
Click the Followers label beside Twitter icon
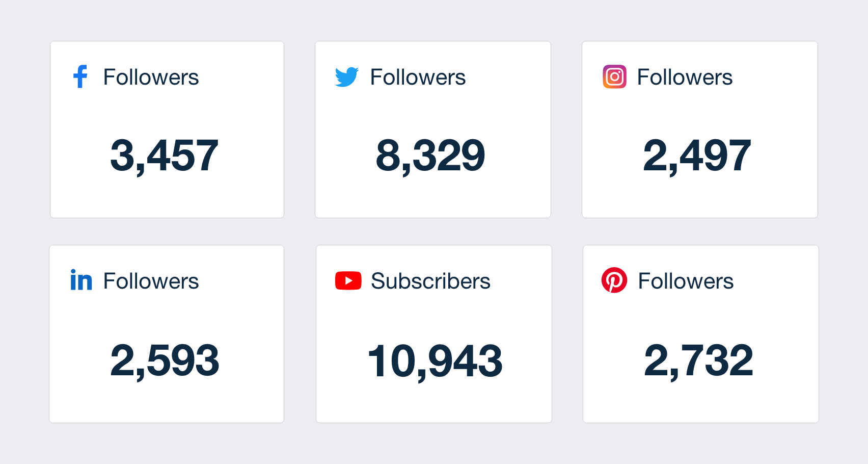click(x=418, y=78)
